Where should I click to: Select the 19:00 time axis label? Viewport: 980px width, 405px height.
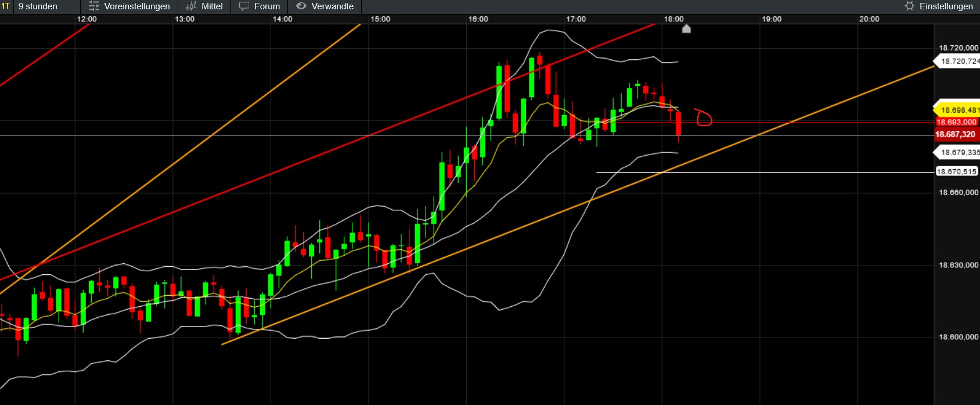tap(772, 19)
